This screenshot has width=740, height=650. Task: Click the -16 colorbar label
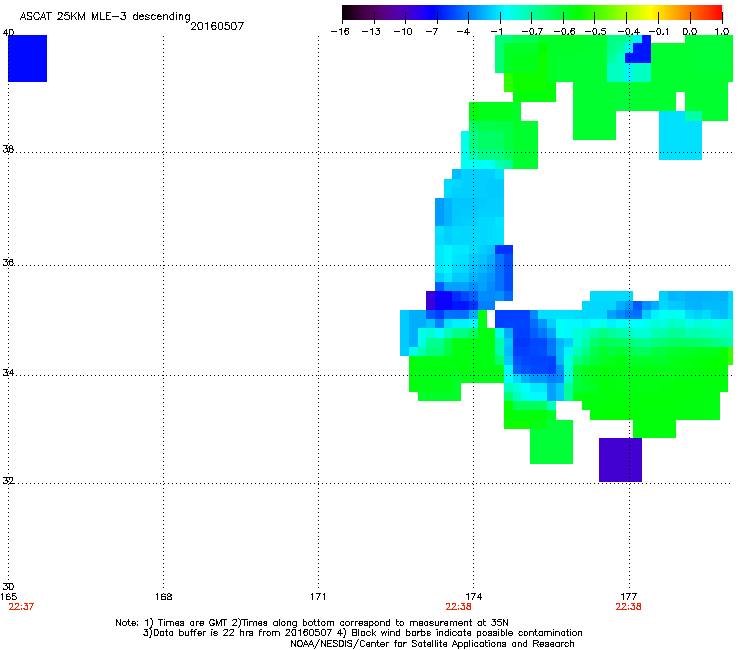[340, 32]
